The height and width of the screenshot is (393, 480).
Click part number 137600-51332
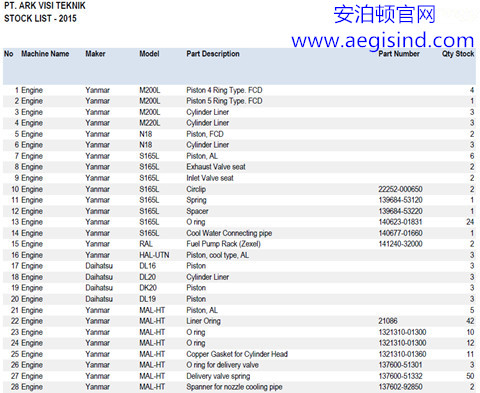(x=400, y=376)
